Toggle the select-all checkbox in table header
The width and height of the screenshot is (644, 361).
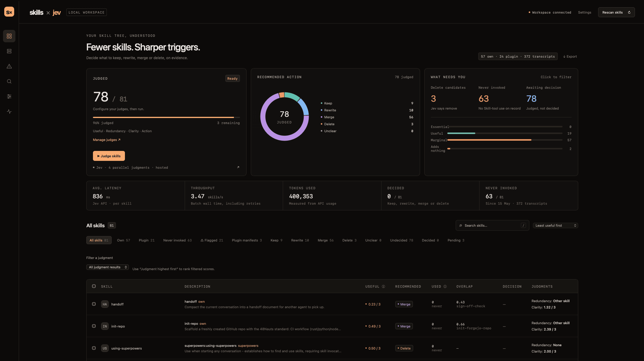[x=94, y=286]
